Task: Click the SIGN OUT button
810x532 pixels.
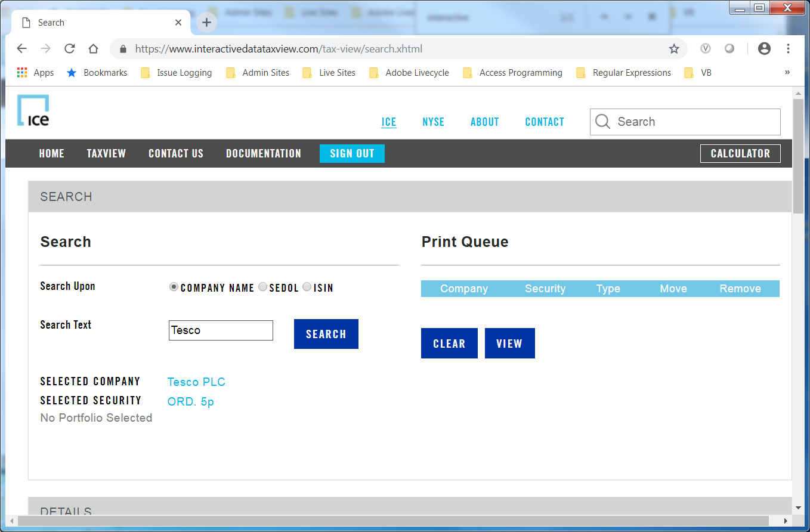Action: [352, 153]
